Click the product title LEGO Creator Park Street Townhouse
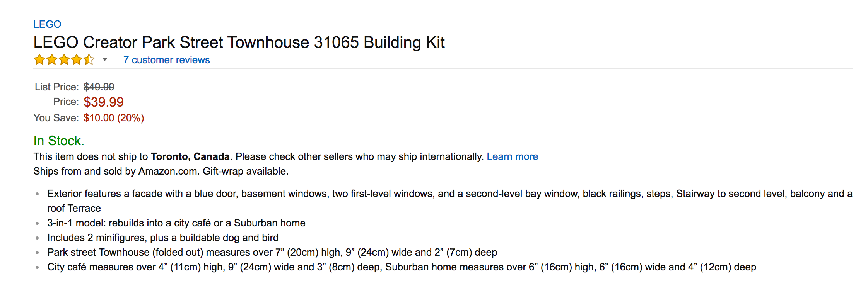 point(239,42)
